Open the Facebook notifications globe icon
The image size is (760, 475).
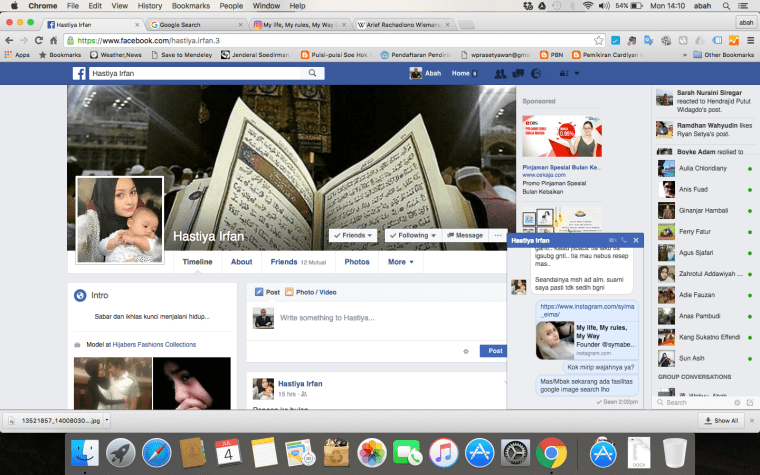(x=536, y=74)
